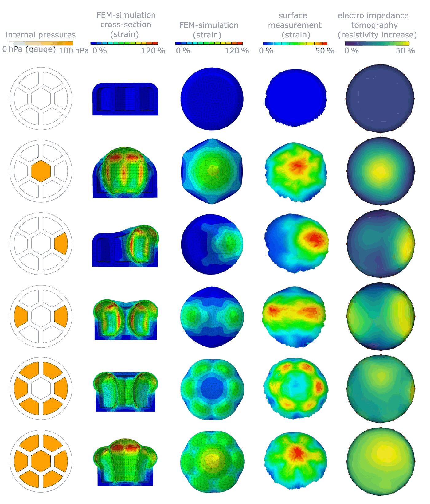This screenshot has height=504, width=430.
Task: Select the FEM top view for the center-chamber case
Action: click(x=212, y=171)
